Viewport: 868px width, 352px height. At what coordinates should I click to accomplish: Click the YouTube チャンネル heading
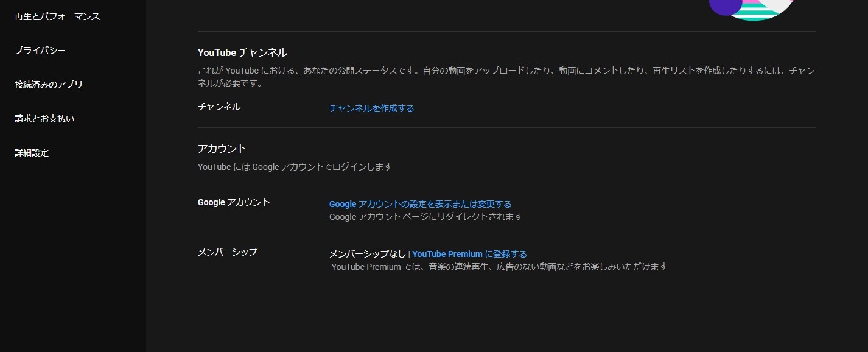[x=243, y=53]
